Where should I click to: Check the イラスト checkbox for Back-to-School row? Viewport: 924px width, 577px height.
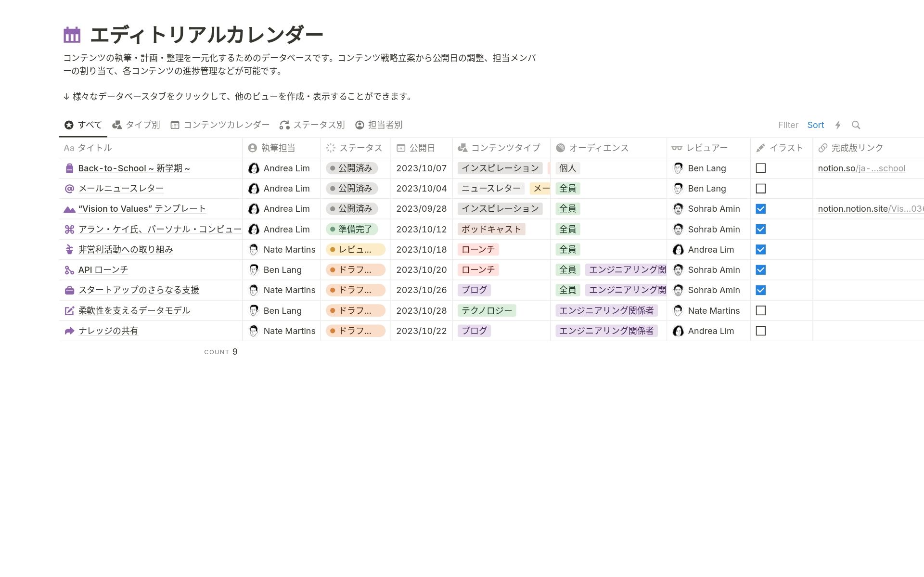tap(761, 168)
